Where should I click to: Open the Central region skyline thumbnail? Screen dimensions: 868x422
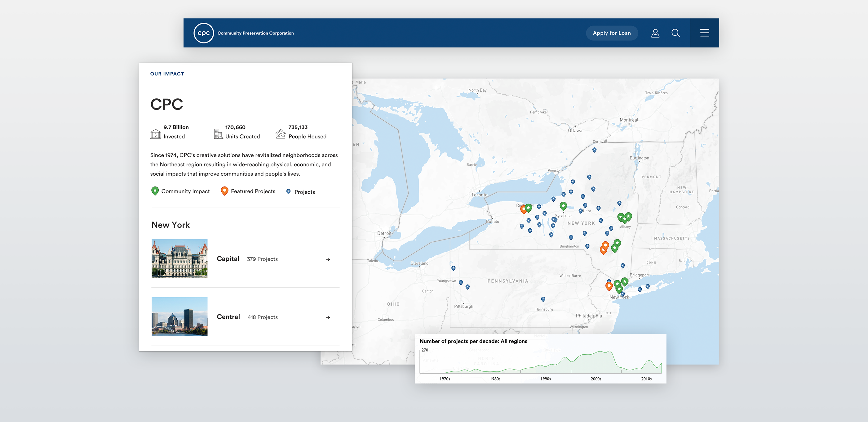[x=179, y=316]
